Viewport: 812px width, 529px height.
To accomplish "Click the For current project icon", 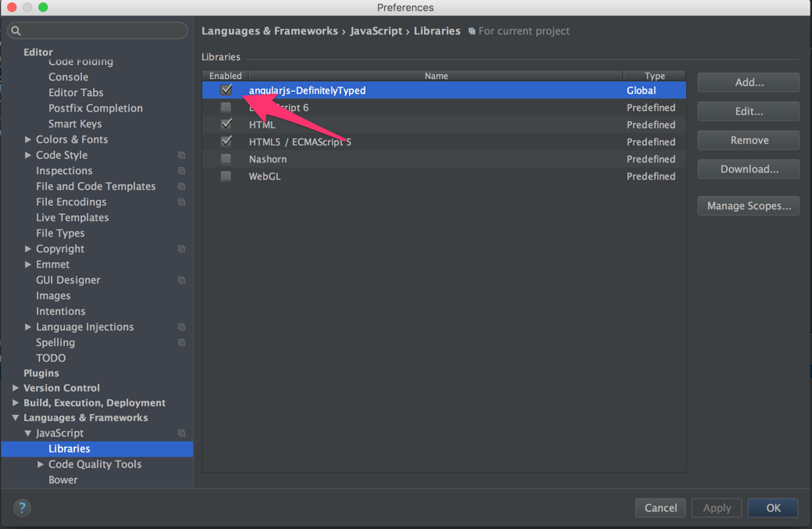I will [472, 31].
